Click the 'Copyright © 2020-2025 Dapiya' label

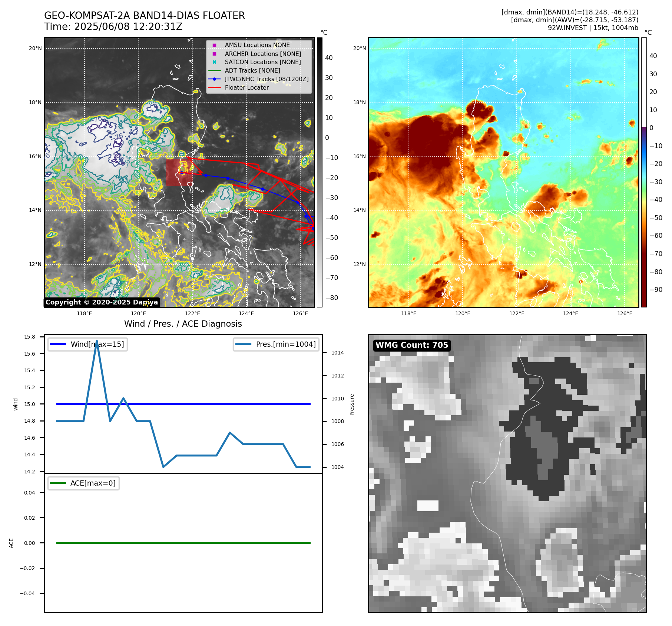pos(102,302)
